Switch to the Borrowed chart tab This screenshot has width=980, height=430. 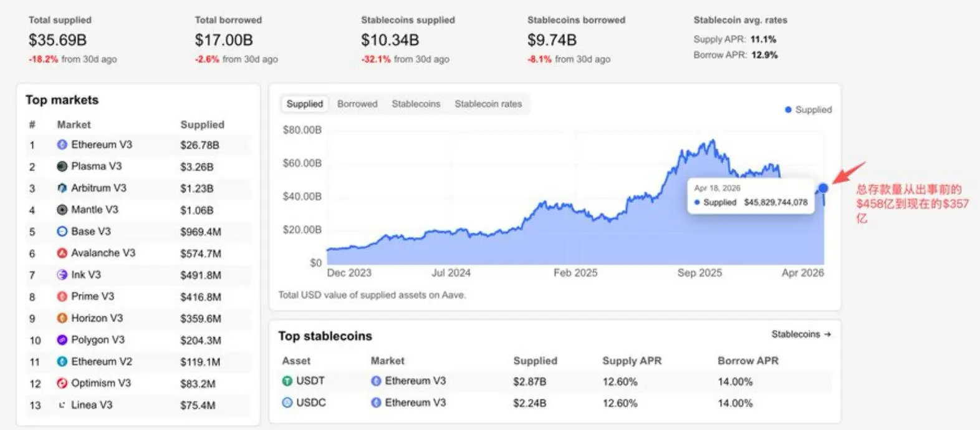click(357, 104)
